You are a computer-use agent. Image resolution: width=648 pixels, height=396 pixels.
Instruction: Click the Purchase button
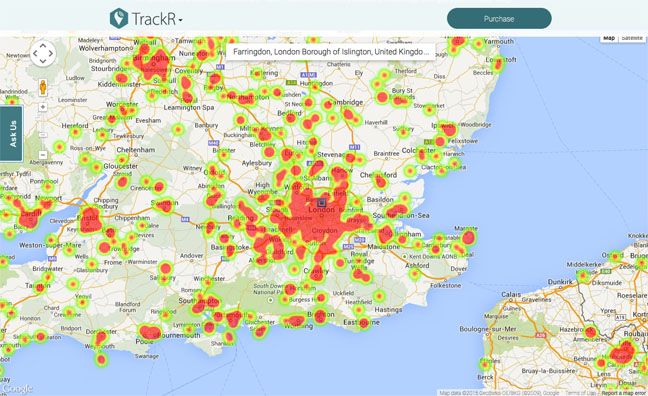coord(499,19)
